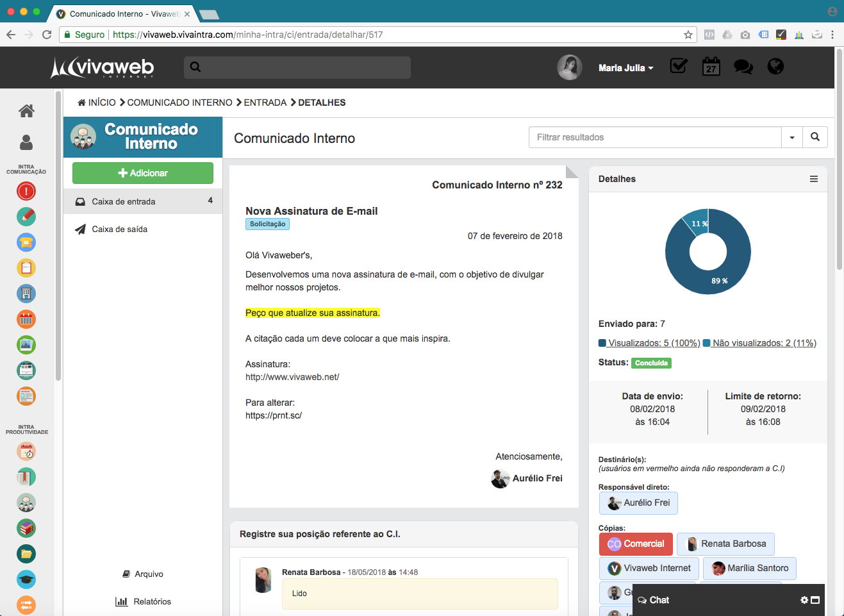844x616 pixels.
Task: Open the filter options dropdown arrow
Action: coord(792,137)
